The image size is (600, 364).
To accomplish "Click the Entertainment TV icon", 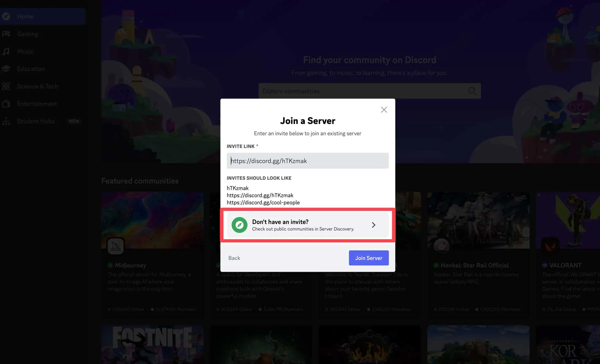I will tap(6, 104).
